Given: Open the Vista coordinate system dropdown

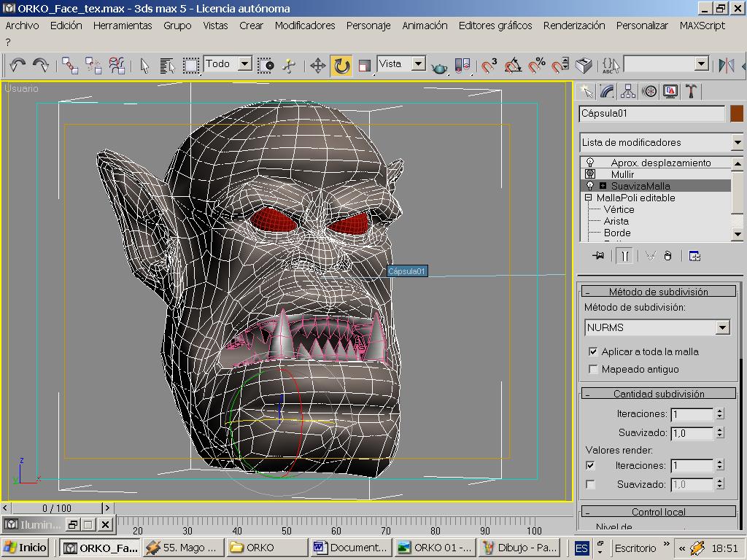Looking at the screenshot, I should click(418, 64).
